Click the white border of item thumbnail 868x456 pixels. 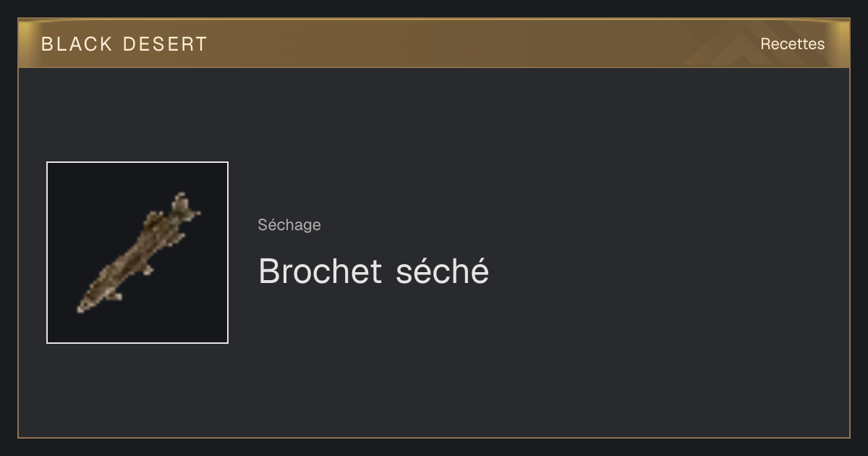[x=47, y=253]
